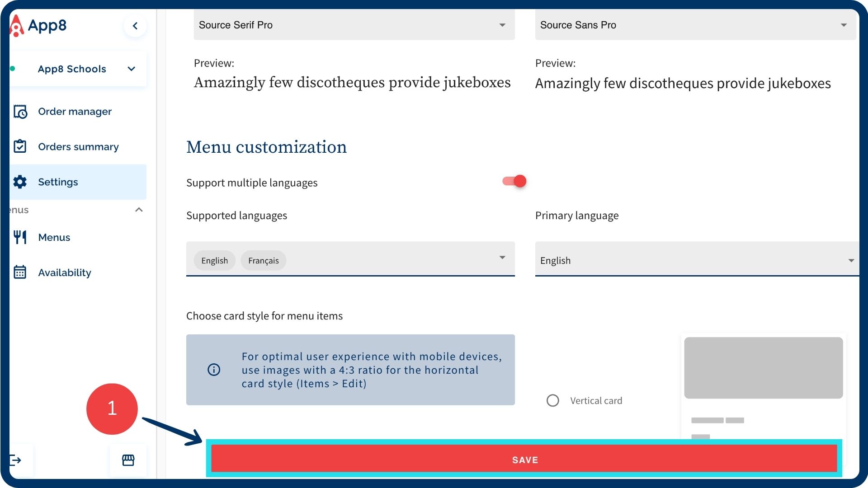The height and width of the screenshot is (488, 868).
Task: Click the storefront icon at the sidebar bottom
Action: [128, 460]
